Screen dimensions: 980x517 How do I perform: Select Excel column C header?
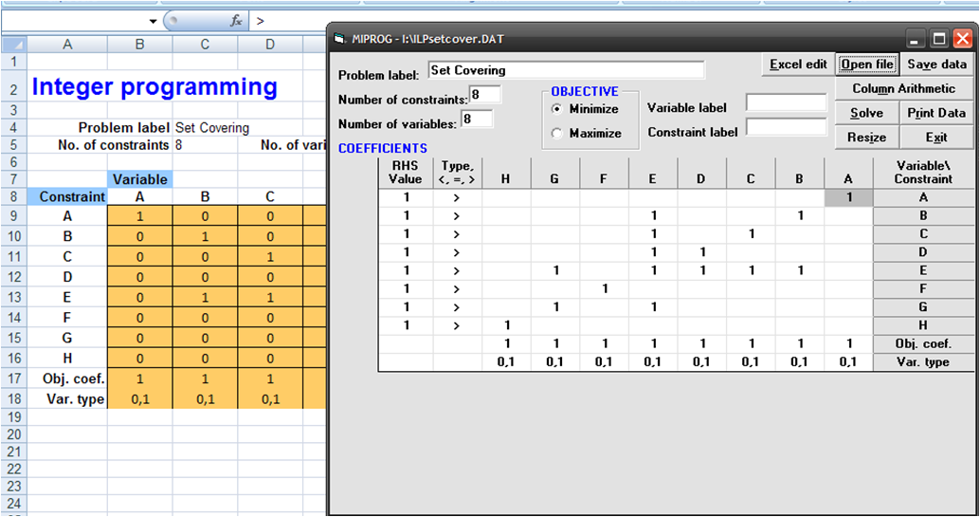coord(205,45)
